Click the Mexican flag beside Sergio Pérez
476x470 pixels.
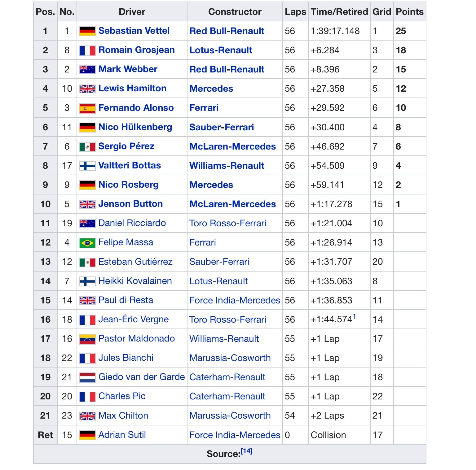click(87, 147)
